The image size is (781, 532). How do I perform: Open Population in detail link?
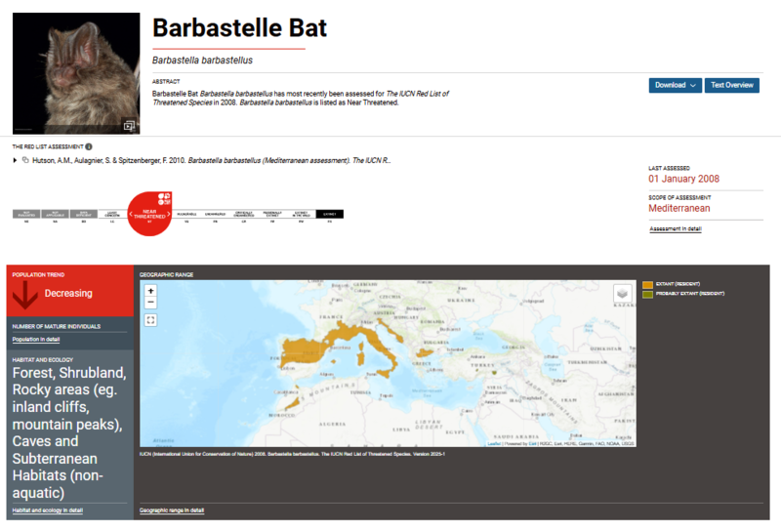(36, 340)
